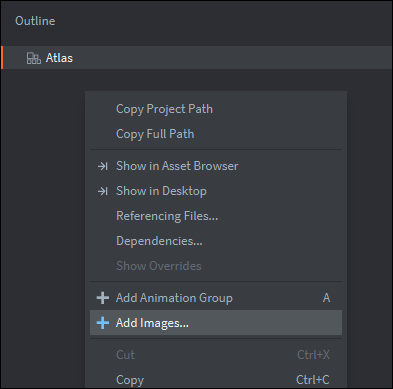This screenshot has height=389, width=393.
Task: Click the A shortcut for Animation Group
Action: [x=326, y=298]
